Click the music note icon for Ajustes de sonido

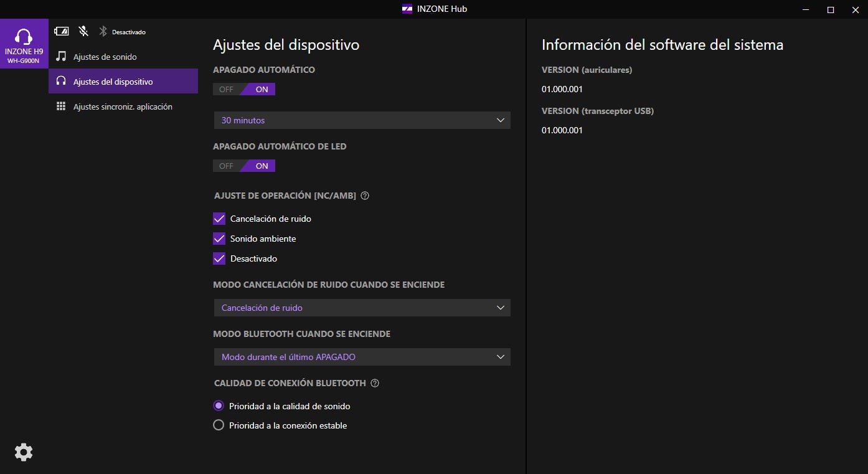[61, 56]
